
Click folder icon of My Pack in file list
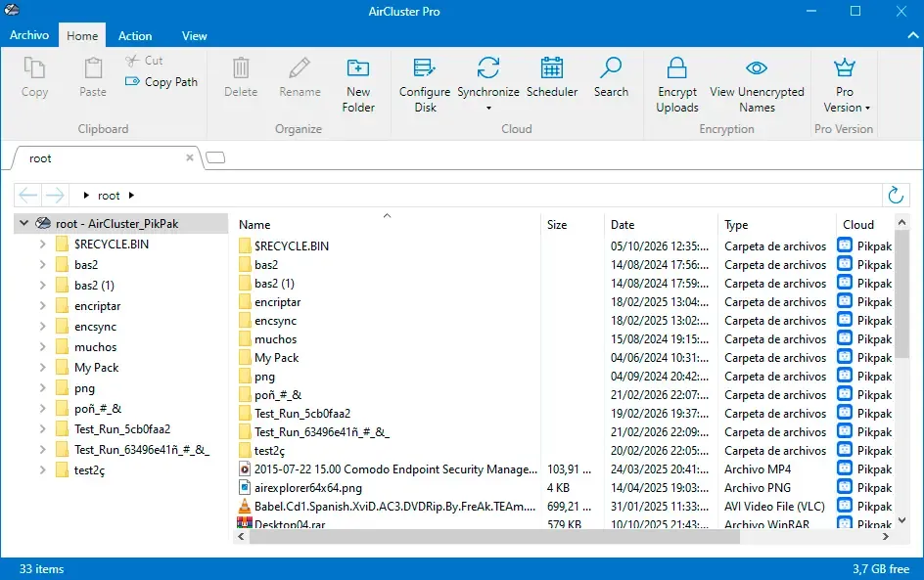[245, 357]
